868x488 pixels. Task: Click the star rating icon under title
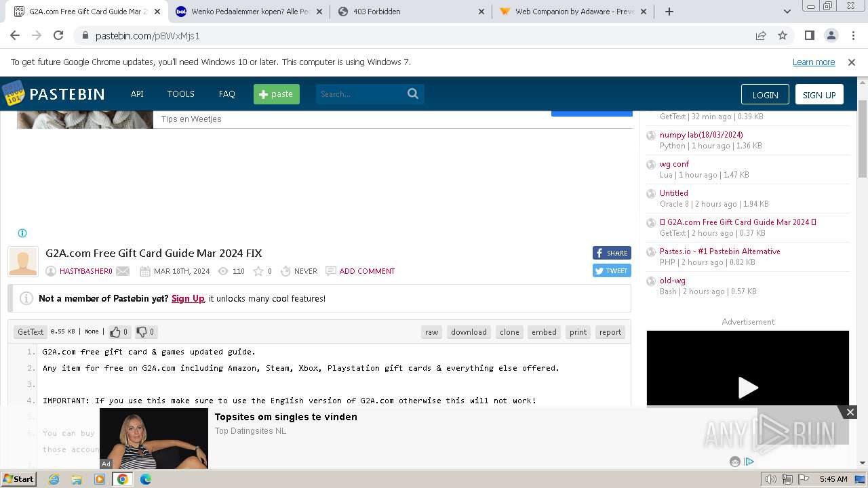tap(258, 271)
